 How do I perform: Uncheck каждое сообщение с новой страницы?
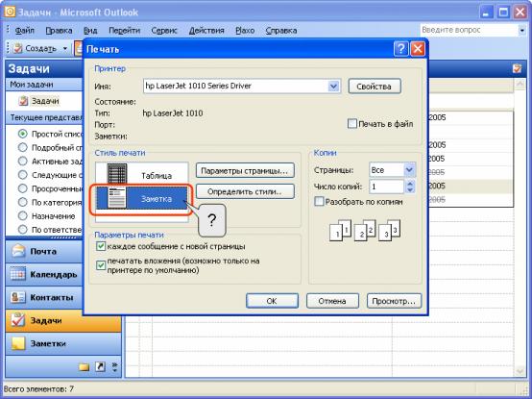coord(101,246)
